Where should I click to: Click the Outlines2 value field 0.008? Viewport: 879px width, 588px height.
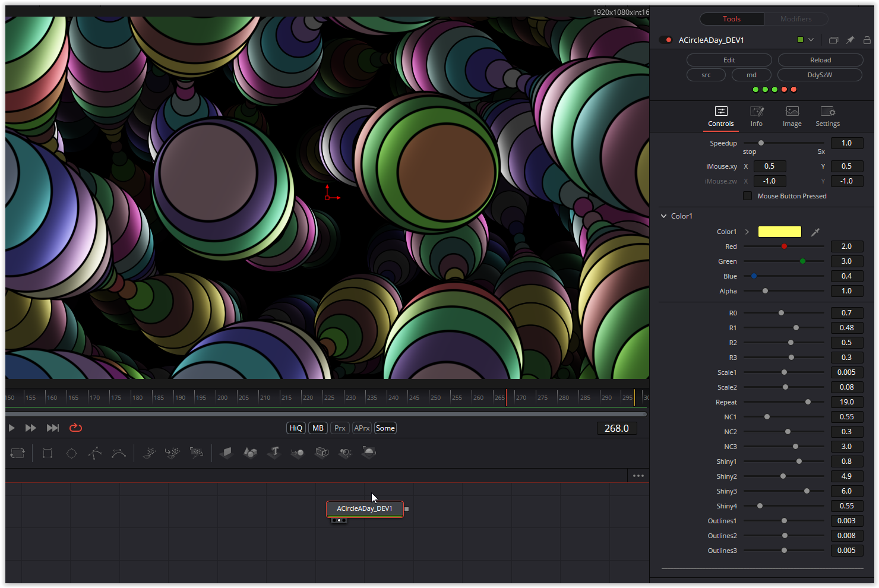[x=847, y=536]
